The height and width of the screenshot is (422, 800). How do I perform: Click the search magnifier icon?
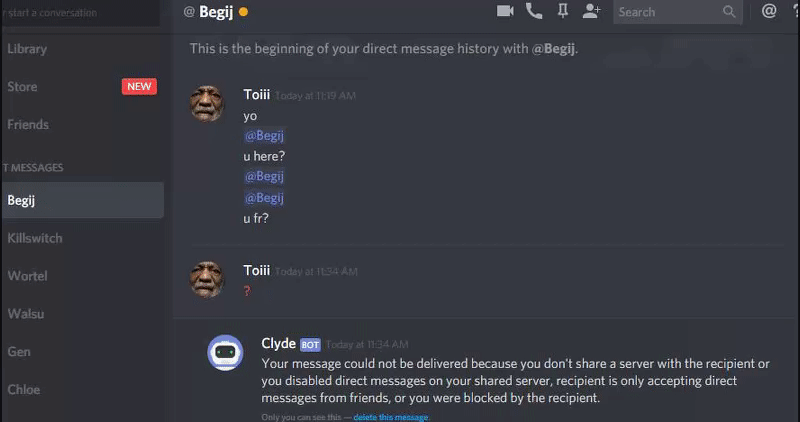[729, 12]
